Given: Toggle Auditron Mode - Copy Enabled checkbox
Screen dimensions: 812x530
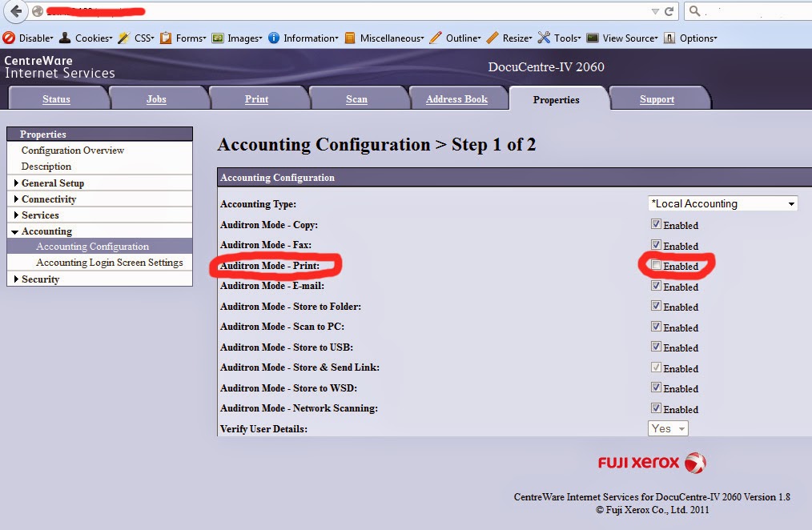Looking at the screenshot, I should (x=656, y=224).
